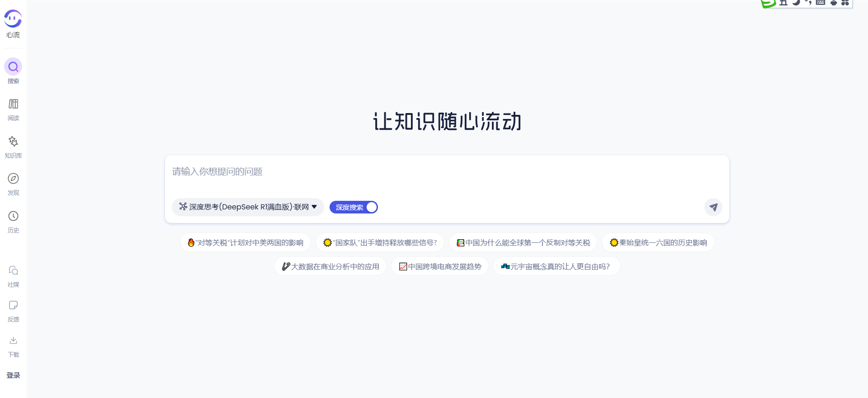Screen dimensions: 868x398
Task: View the 历史 history page
Action: [13, 217]
